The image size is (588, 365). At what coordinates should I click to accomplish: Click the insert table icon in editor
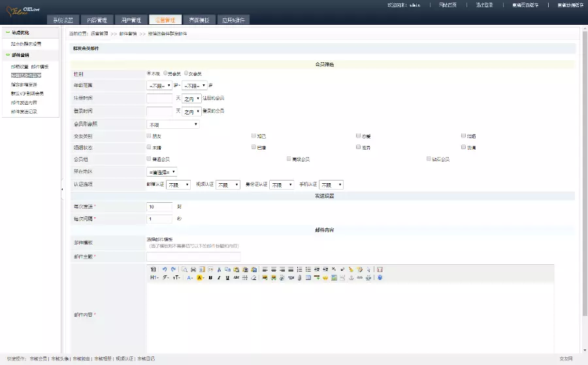pyautogui.click(x=308, y=277)
